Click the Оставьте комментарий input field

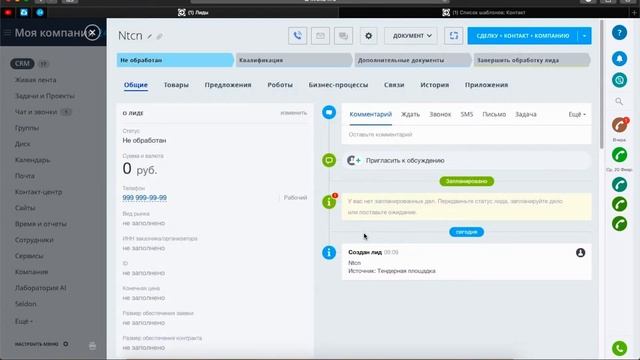point(466,134)
